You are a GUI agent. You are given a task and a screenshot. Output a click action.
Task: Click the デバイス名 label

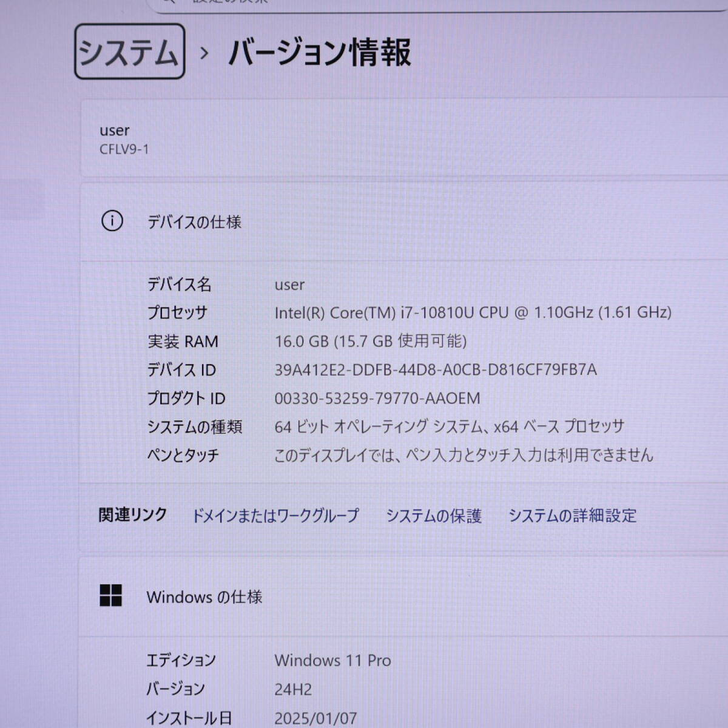pos(179,284)
